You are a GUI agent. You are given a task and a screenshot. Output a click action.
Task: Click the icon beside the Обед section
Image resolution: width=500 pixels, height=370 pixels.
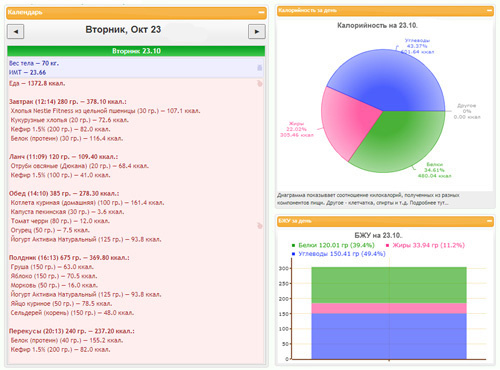260,226
